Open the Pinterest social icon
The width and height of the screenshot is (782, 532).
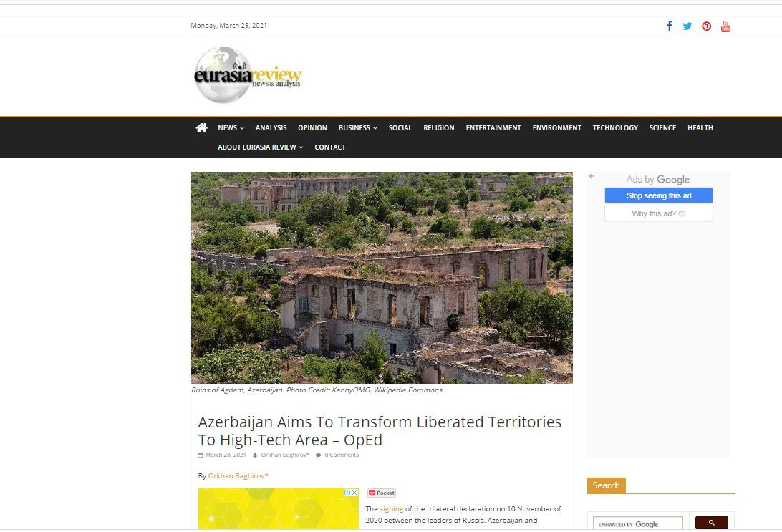(x=707, y=26)
